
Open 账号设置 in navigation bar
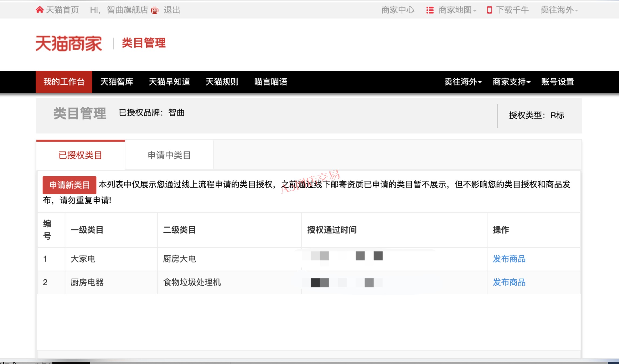(x=557, y=82)
